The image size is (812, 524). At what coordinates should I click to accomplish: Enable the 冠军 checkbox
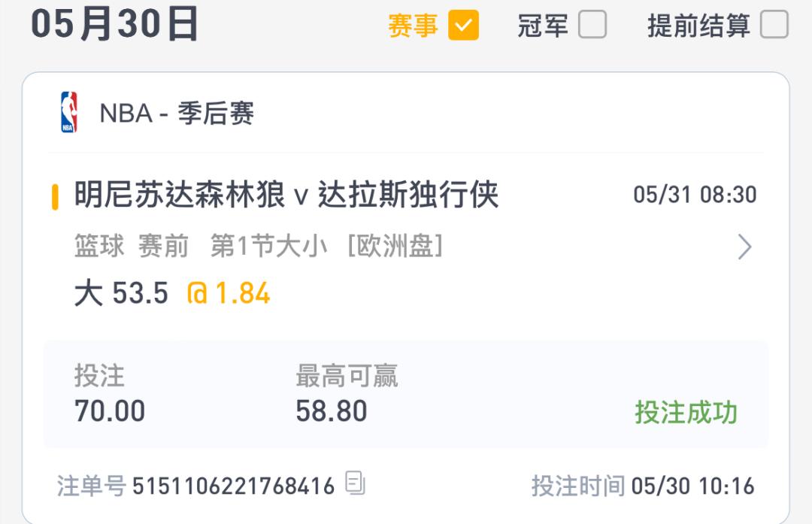pos(592,25)
